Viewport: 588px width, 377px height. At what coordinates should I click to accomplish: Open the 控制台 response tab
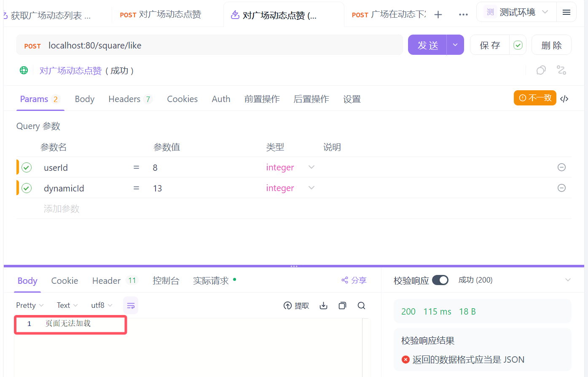point(166,280)
